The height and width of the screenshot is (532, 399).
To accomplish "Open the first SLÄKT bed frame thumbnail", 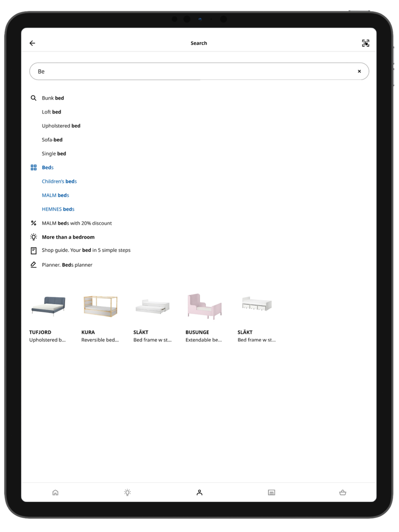I will pyautogui.click(x=152, y=307).
